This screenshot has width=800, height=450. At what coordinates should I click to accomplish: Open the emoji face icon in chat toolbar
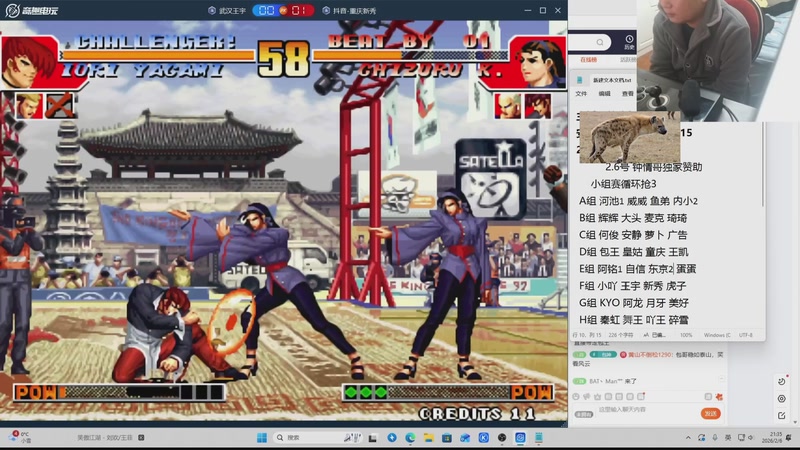tap(576, 396)
